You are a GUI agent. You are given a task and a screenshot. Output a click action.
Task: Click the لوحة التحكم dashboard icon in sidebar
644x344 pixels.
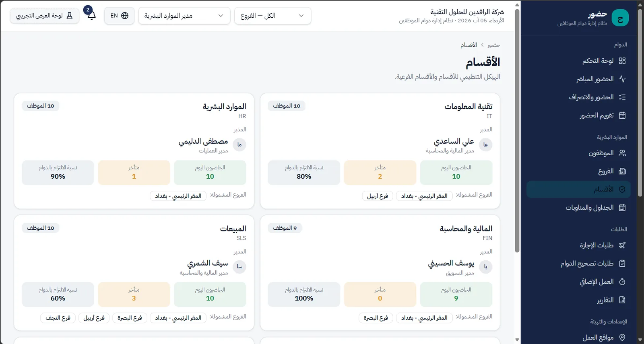(622, 61)
